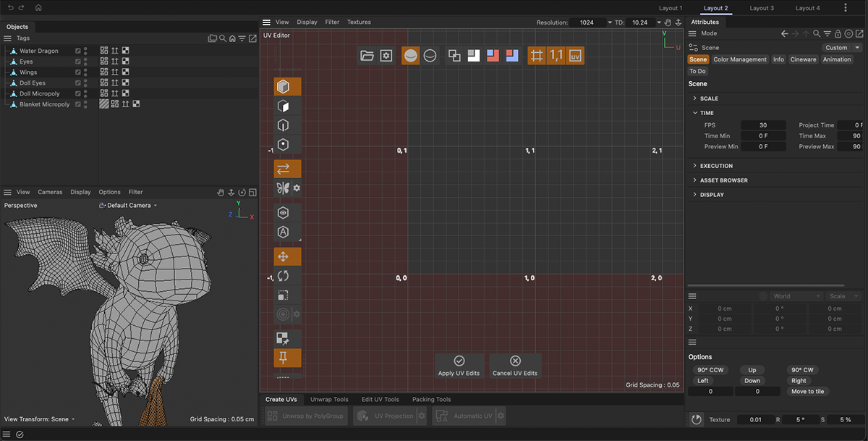Open the Cineware attribute tab

pyautogui.click(x=803, y=59)
